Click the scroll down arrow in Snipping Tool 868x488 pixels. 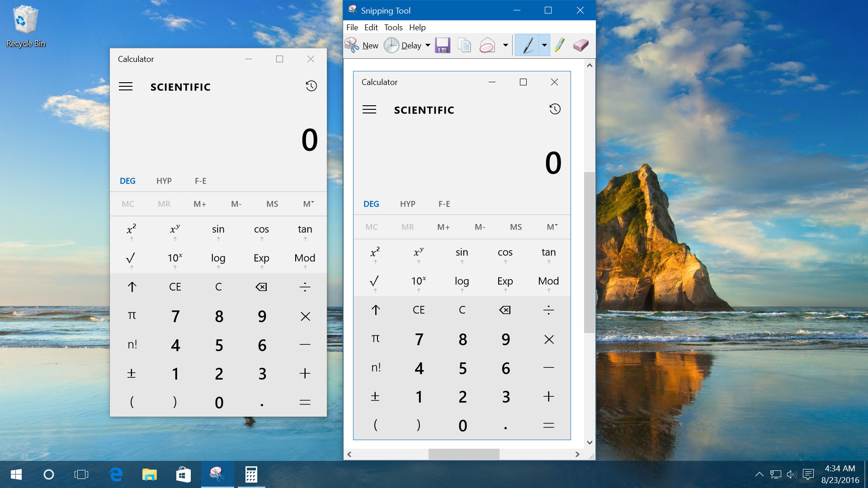(x=589, y=443)
